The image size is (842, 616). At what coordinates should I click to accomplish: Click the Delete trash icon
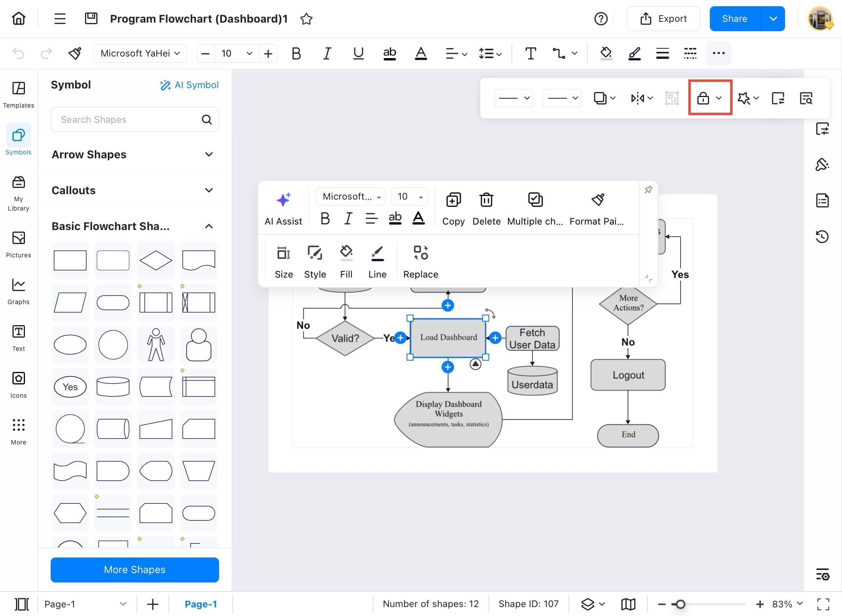click(486, 200)
